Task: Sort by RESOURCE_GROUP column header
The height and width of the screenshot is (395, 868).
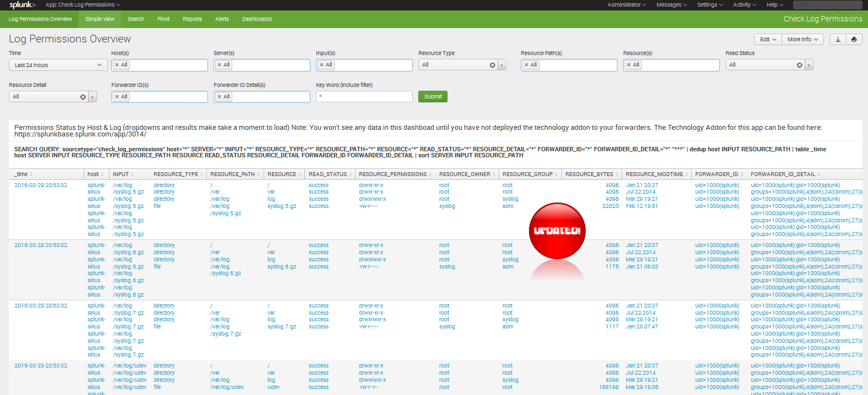Action: coord(530,174)
